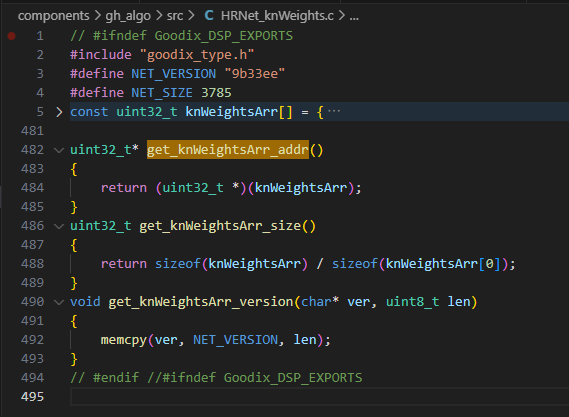The width and height of the screenshot is (569, 417).
Task: Open the gh_algo breadcrumb folder
Action: click(x=128, y=16)
